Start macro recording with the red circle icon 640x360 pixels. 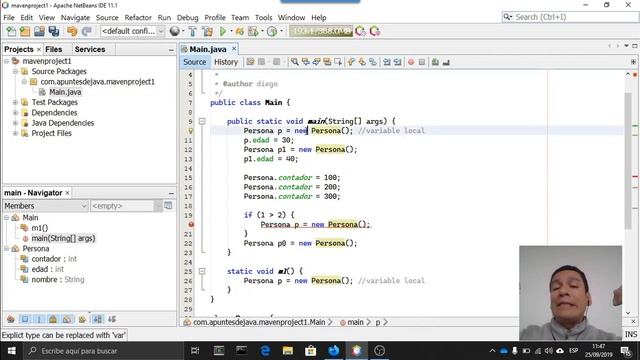click(x=411, y=62)
